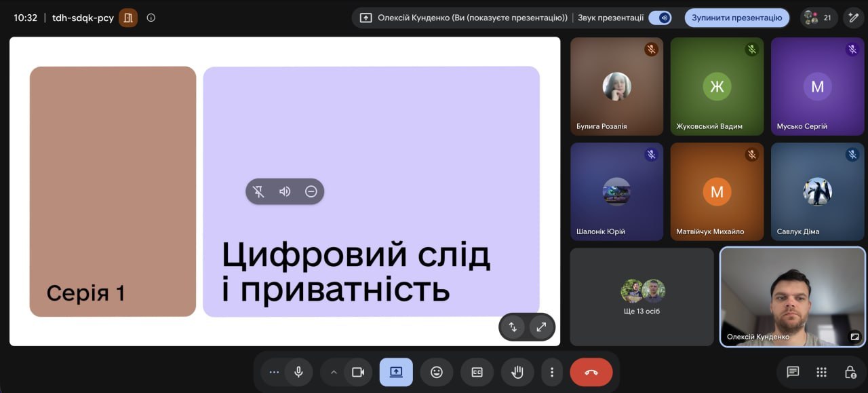The width and height of the screenshot is (868, 393).
Task: Remove presentation with the minus circle icon
Action: coord(311,191)
